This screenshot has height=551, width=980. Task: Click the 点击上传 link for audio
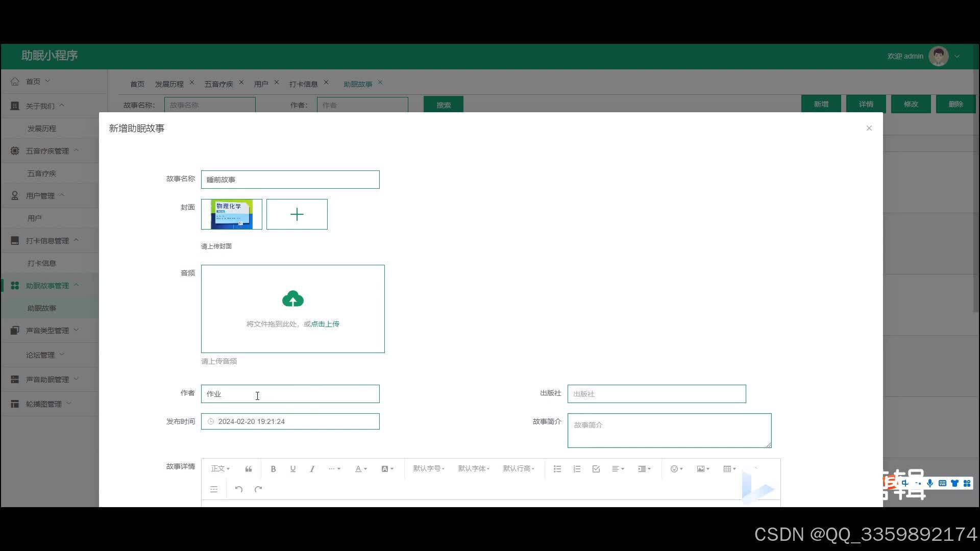coord(325,324)
